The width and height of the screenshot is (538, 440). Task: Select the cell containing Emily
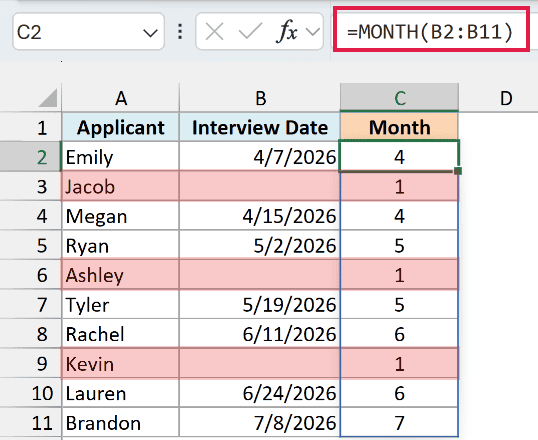(x=121, y=157)
